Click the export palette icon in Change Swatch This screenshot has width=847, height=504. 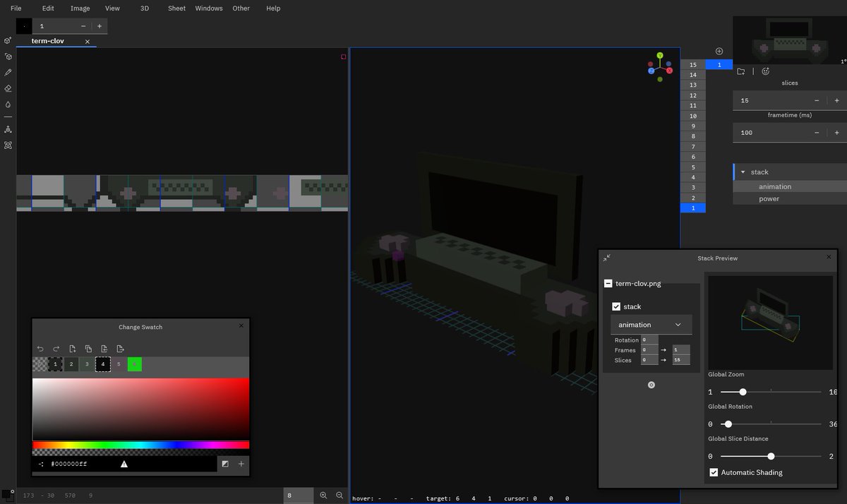(x=121, y=349)
